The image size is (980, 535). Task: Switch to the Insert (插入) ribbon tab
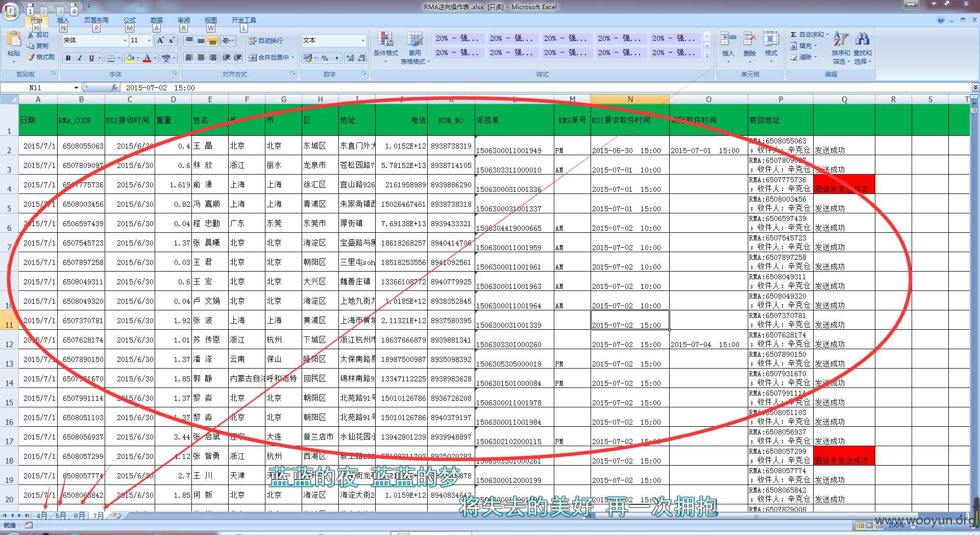pyautogui.click(x=62, y=20)
